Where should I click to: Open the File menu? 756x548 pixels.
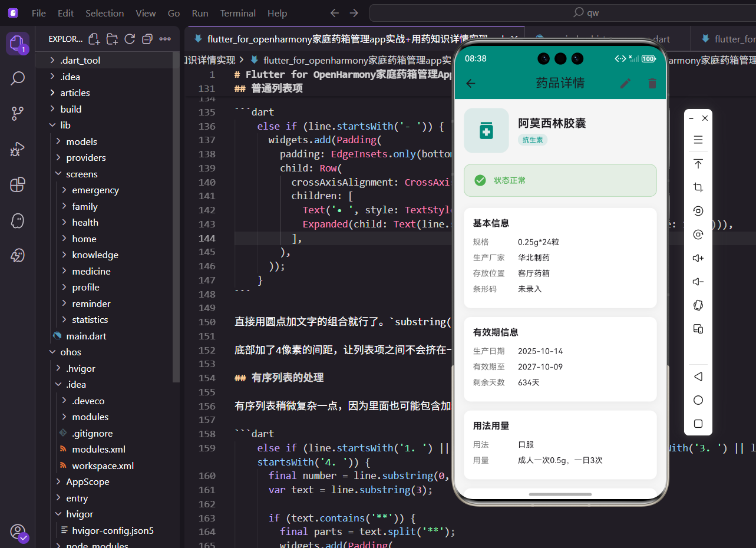tap(39, 13)
